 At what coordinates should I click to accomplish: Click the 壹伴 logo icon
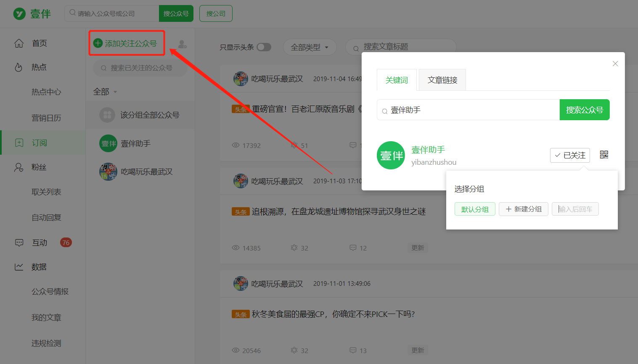(x=19, y=13)
